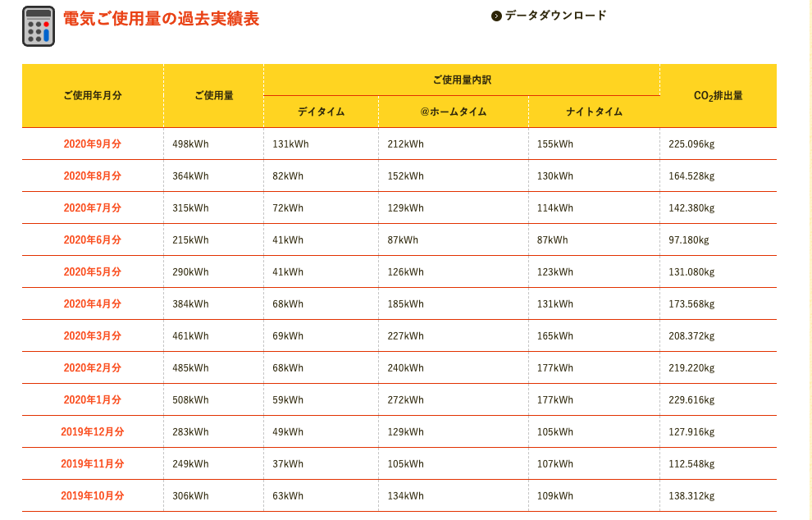Select the 461kWh usage cell
This screenshot has width=812, height=520.
point(214,336)
